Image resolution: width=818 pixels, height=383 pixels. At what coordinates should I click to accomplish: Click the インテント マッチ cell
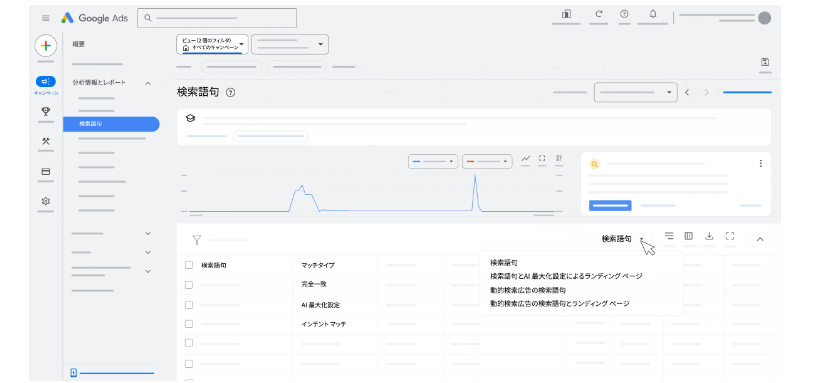point(323,324)
